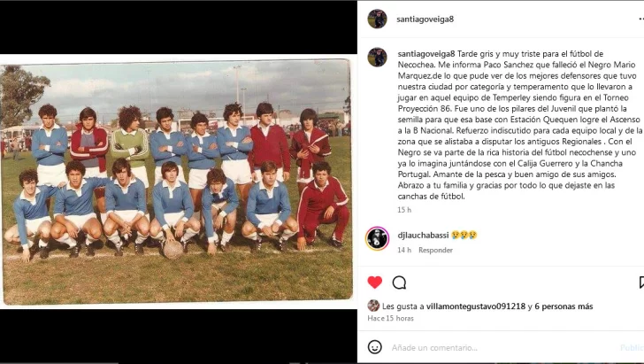Screen dimensions: 644x364
Task: Click the '15 h' caption timestamp
Action: pos(404,210)
